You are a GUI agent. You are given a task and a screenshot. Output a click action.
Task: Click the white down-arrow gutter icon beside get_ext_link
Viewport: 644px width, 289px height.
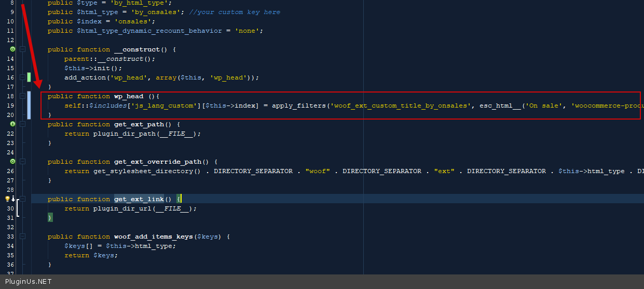click(x=13, y=199)
